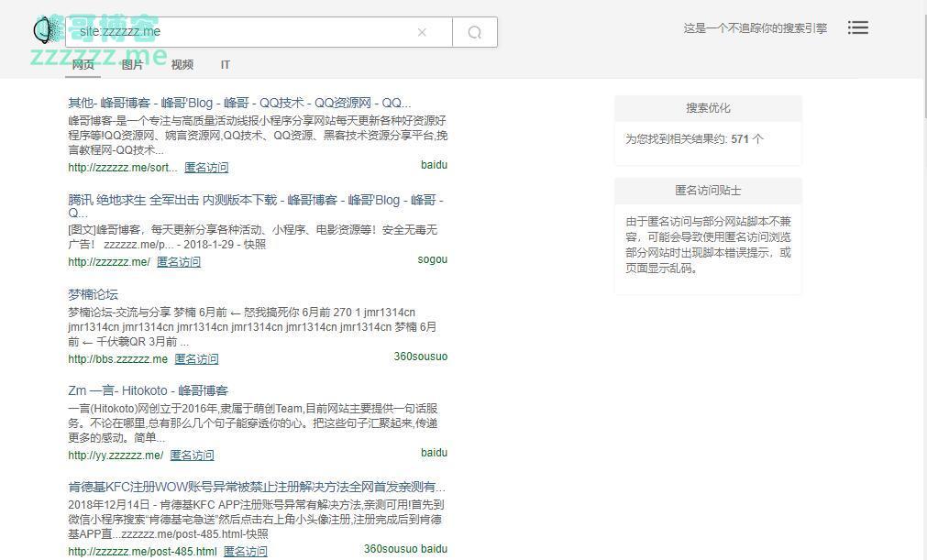Open the IT tab
927x560 pixels.
pyautogui.click(x=225, y=65)
